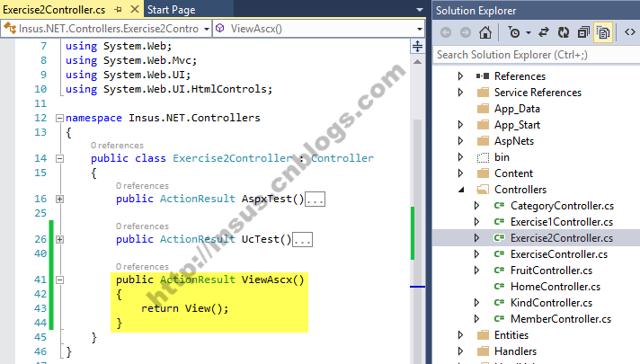Select the Exercise2Controller.cs document tab

tap(54, 10)
